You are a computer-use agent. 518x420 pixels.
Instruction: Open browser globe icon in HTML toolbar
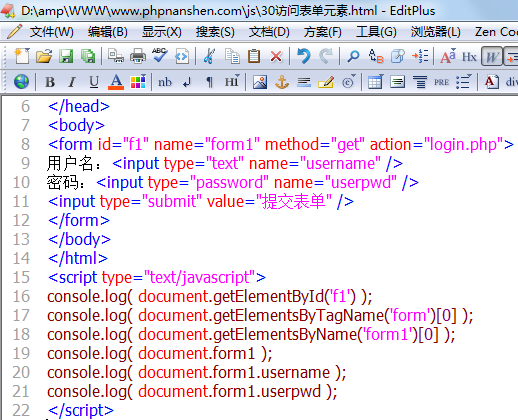[x=21, y=82]
